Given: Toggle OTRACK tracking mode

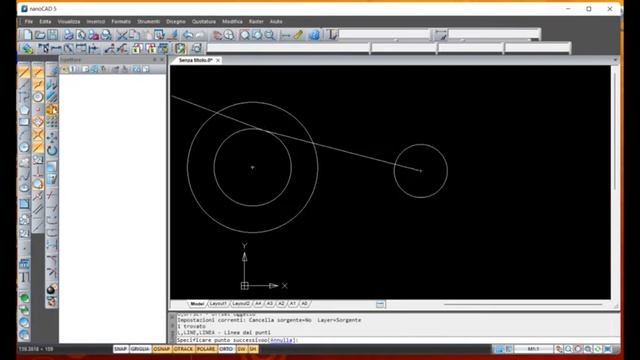Looking at the screenshot, I should pyautogui.click(x=183, y=349).
